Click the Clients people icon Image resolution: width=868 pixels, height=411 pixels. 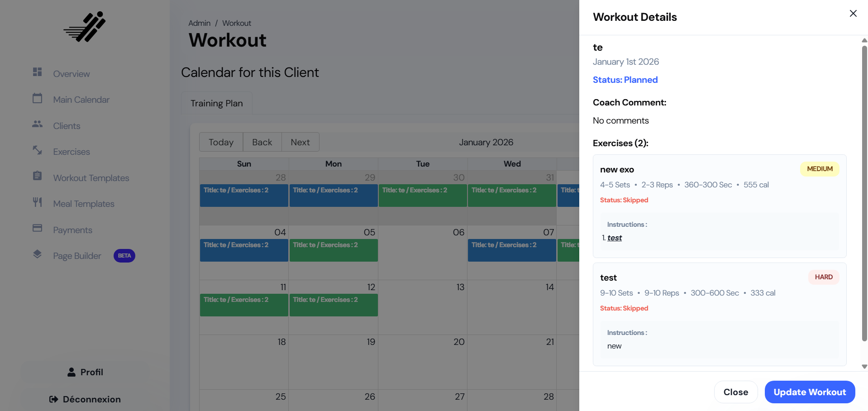37,124
